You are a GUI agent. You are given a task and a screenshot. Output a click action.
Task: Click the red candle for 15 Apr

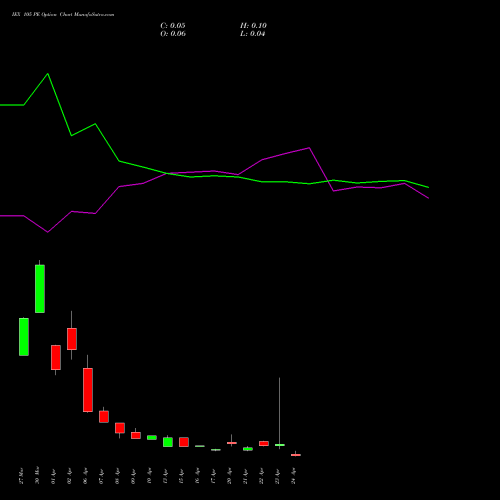pos(184,442)
